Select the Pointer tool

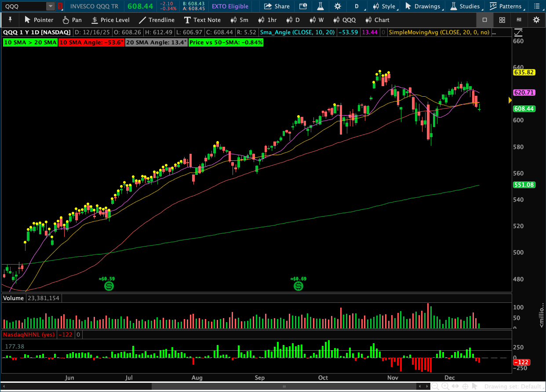tap(39, 20)
